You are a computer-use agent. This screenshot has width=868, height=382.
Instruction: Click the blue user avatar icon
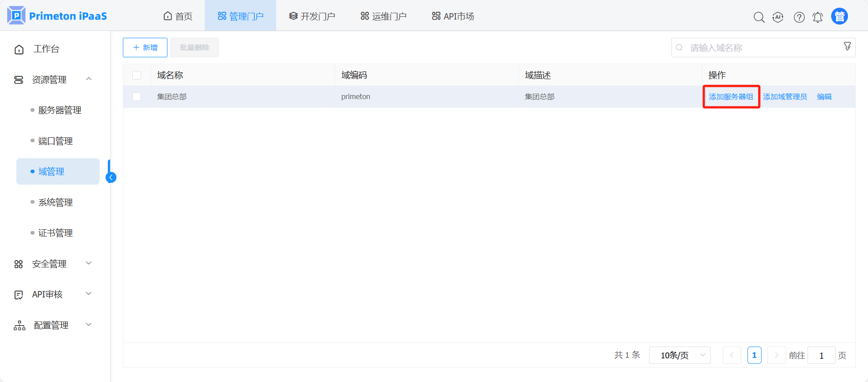(x=839, y=16)
